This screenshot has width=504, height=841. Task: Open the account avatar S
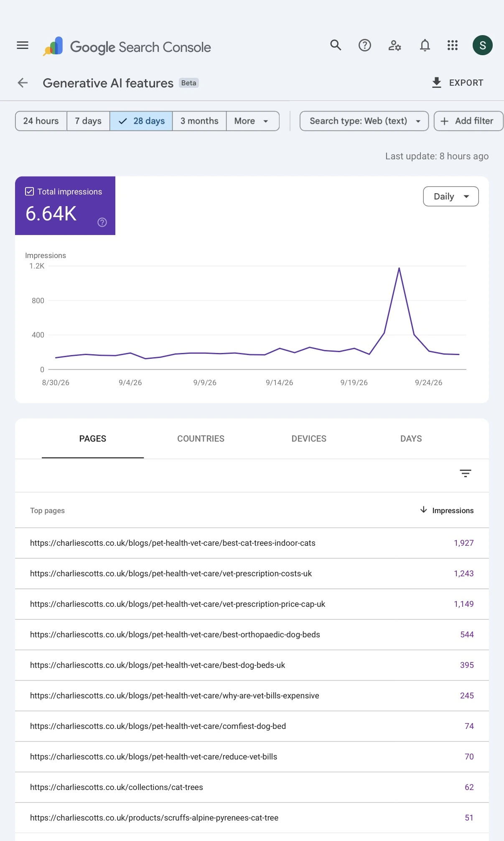click(x=482, y=45)
